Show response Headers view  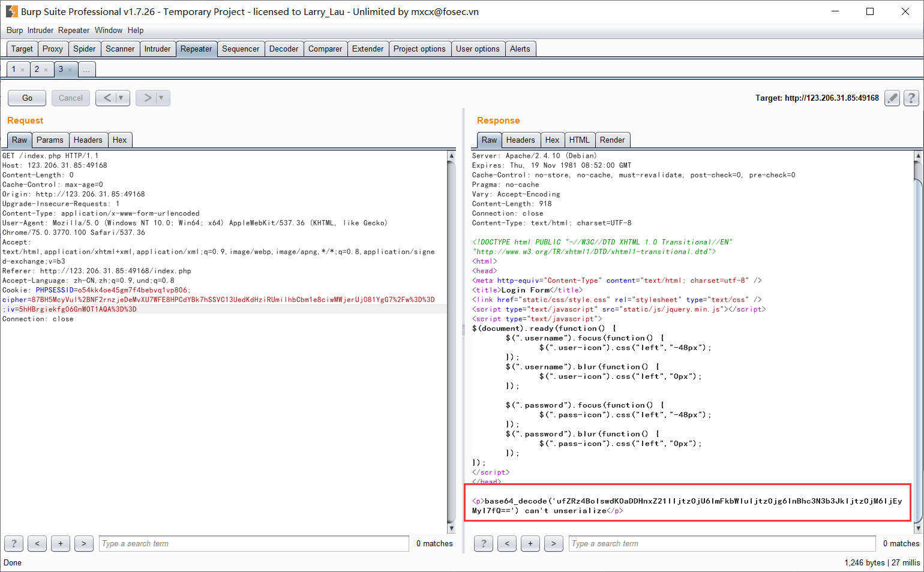click(x=520, y=140)
